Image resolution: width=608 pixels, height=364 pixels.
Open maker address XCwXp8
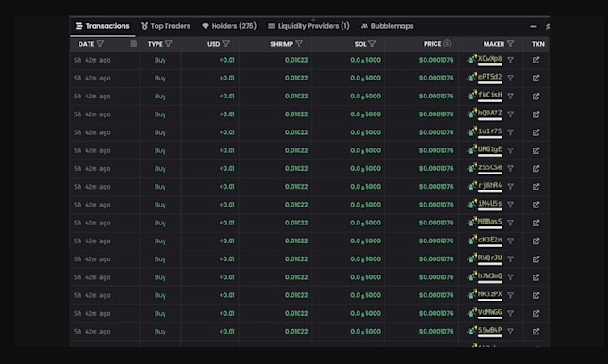coord(490,59)
